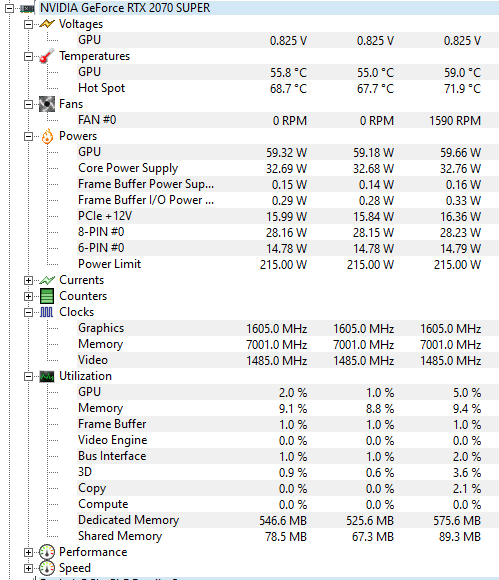Click the 1590 RPM fan value
499x580 pixels.
coord(455,121)
